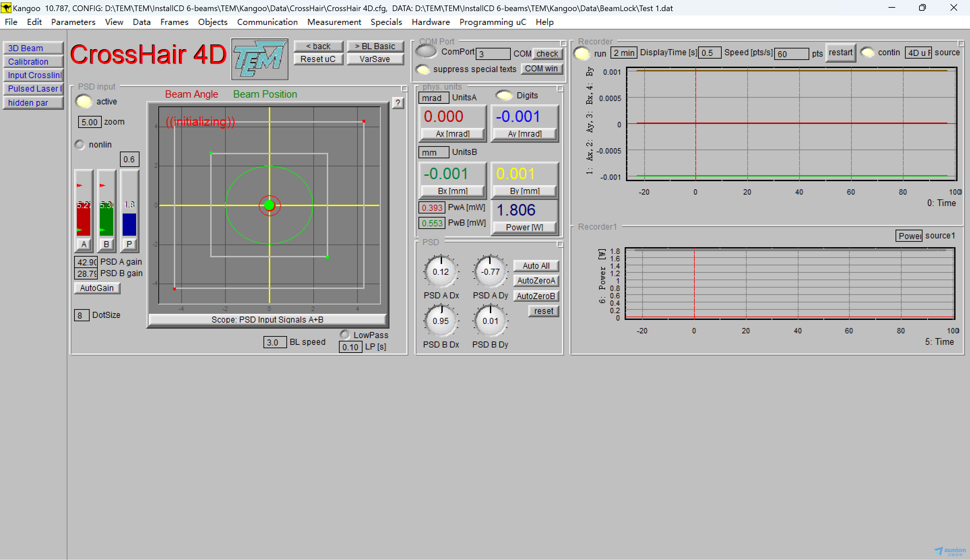Click the ComPort number field
Image resolution: width=970 pixels, height=560 pixels.
click(x=493, y=54)
